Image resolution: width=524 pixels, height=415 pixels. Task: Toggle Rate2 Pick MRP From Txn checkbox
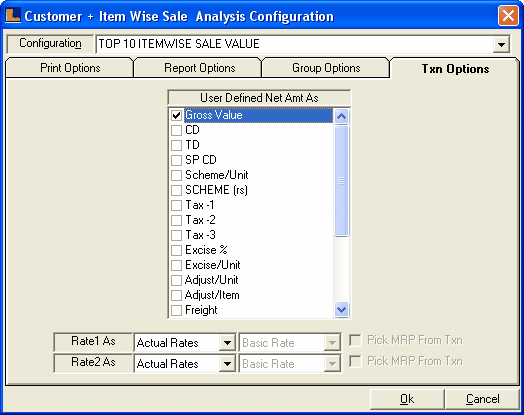click(355, 362)
